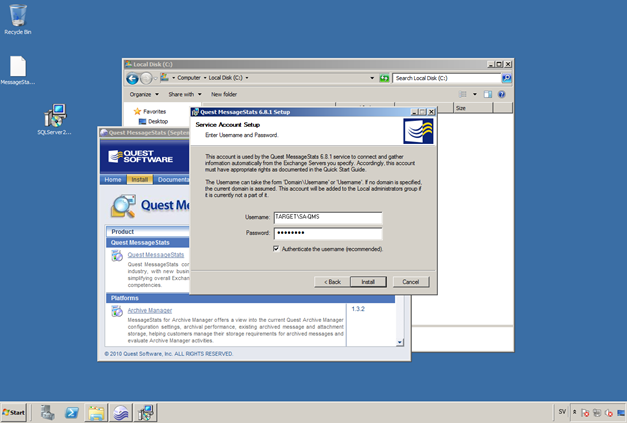The width and height of the screenshot is (627, 423).
Task: Click the Size column header
Action: point(473,108)
